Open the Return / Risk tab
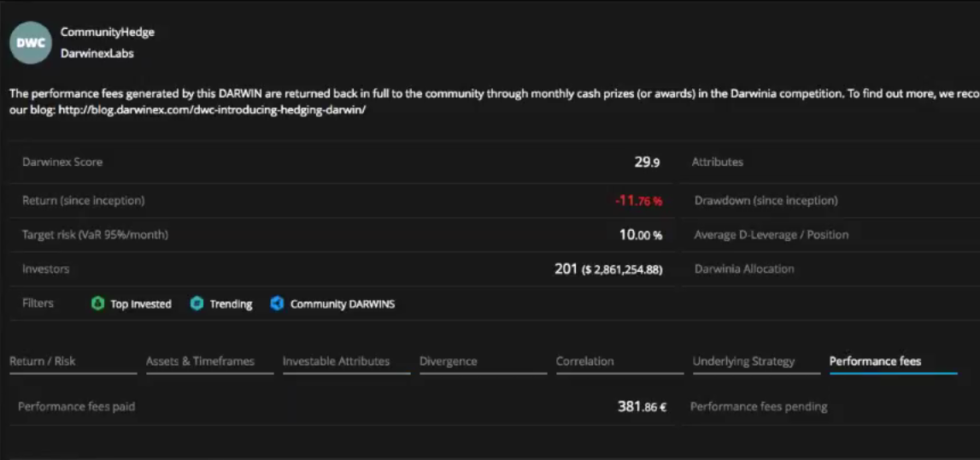This screenshot has width=980, height=460. coord(73,362)
